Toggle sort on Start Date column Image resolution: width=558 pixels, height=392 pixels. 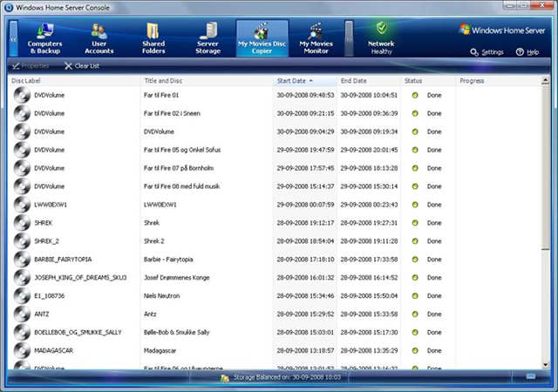(305, 81)
